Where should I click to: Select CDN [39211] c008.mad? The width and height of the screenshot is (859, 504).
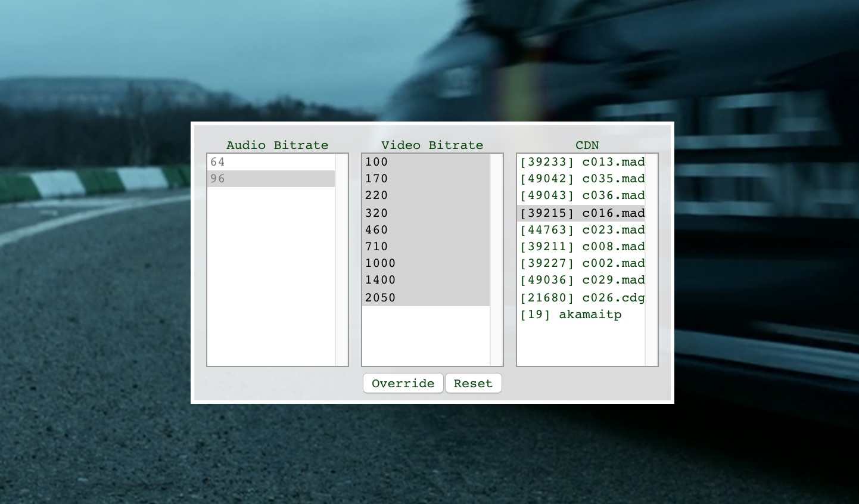(x=581, y=247)
